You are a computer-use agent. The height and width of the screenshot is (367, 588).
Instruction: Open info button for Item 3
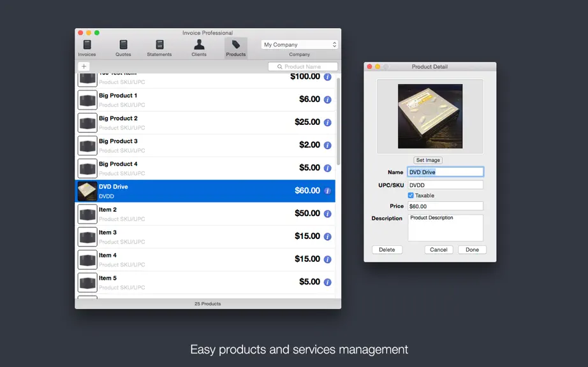327,236
